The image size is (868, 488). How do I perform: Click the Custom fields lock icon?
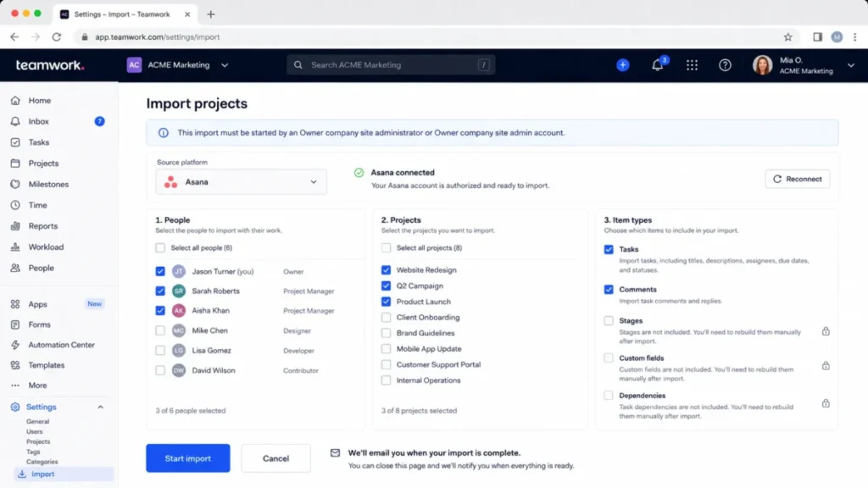[x=826, y=366]
